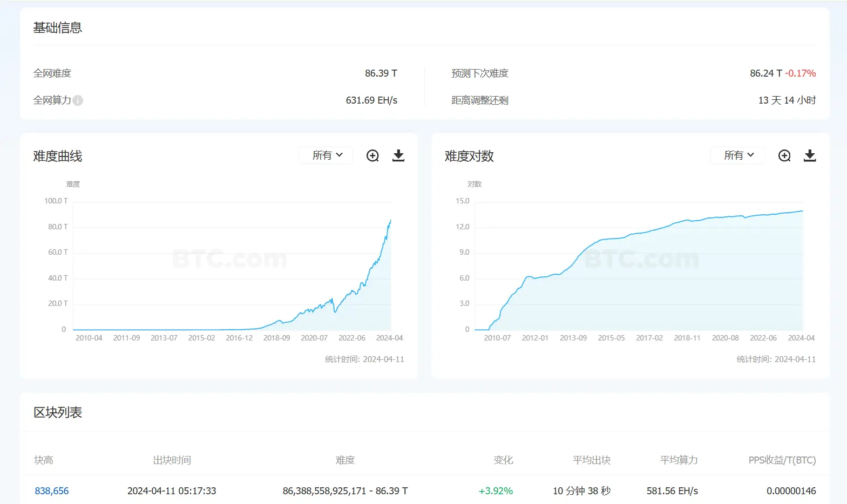This screenshot has height=504, width=847.
Task: Click zoom icon on 难度曲线 chart
Action: tap(372, 155)
